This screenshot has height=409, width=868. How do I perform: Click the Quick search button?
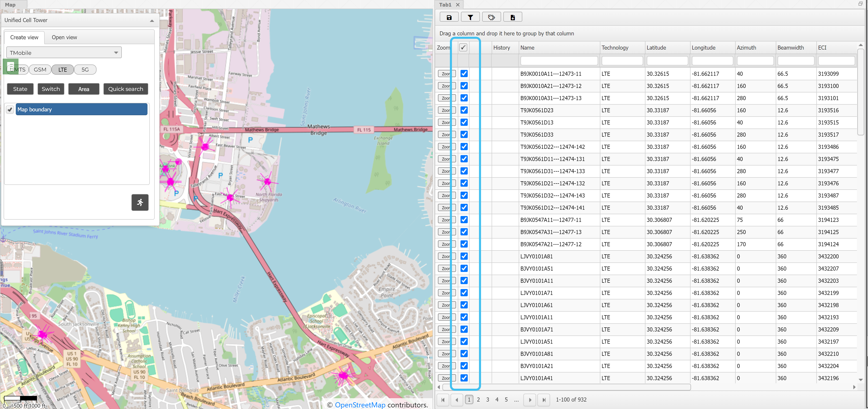pos(125,89)
